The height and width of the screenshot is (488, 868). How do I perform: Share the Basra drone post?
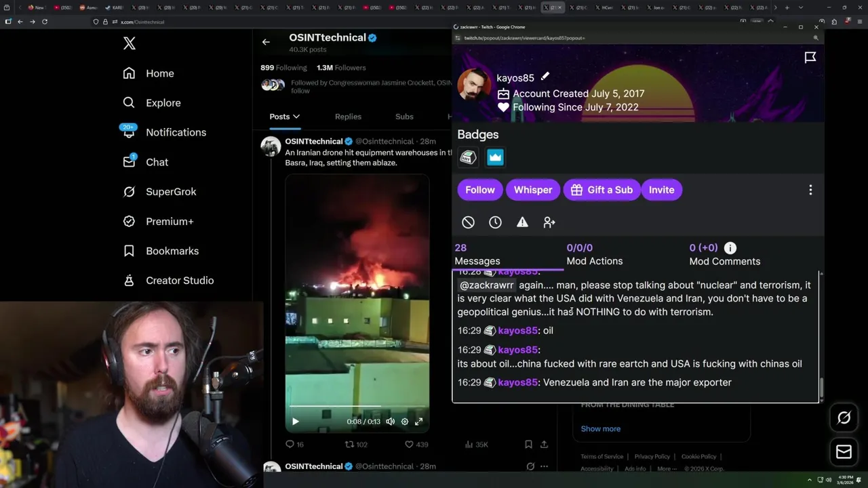click(544, 445)
